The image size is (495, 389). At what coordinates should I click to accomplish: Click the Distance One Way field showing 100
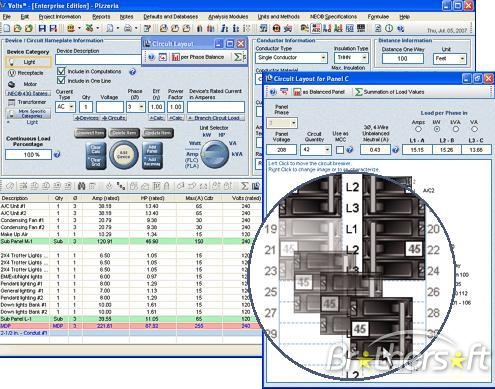[403, 58]
